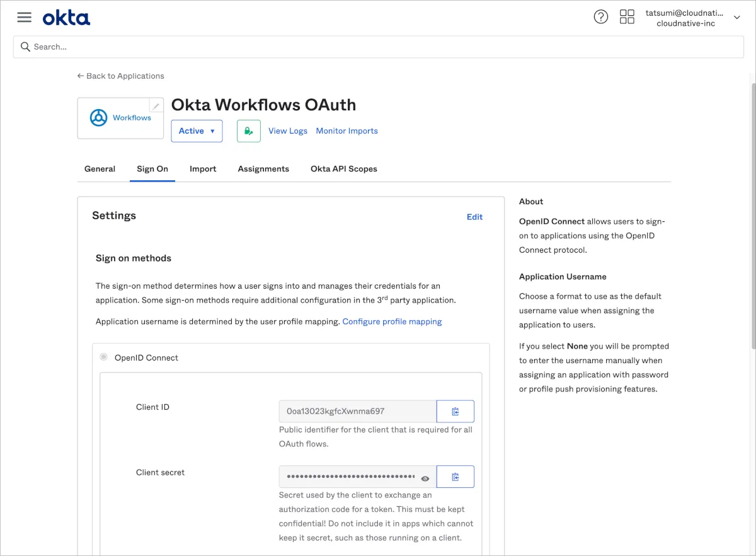
Task: Open the hamburger navigation menu
Action: click(25, 17)
